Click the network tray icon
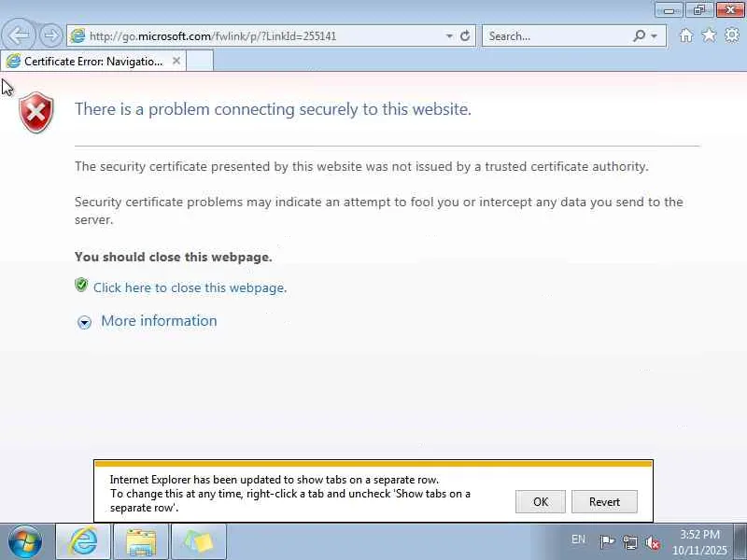Viewport: 747px width, 560px height. (x=629, y=542)
